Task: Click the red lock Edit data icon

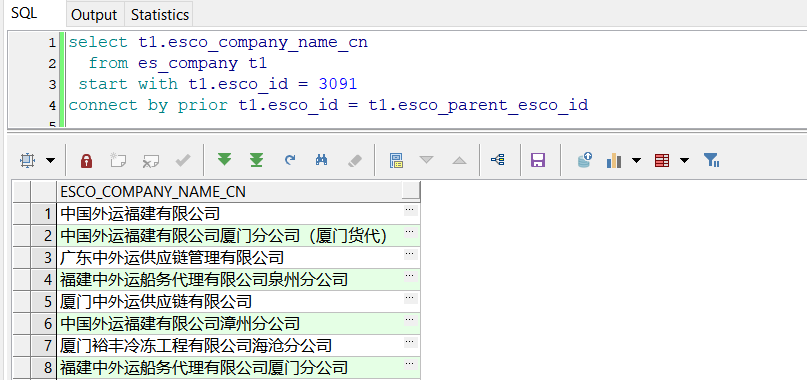Action: [86, 161]
